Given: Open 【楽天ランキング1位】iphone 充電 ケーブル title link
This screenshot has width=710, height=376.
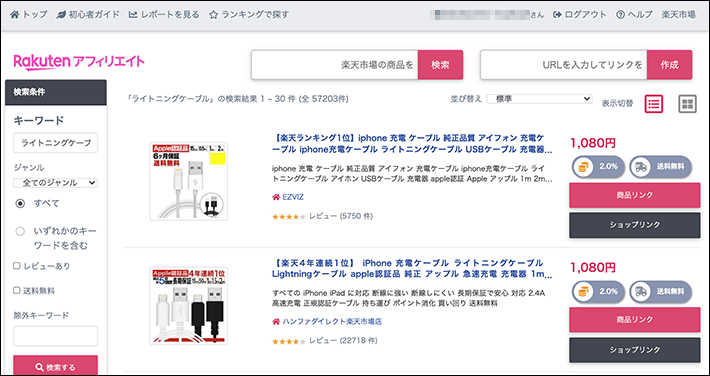Looking at the screenshot, I should coord(412,143).
